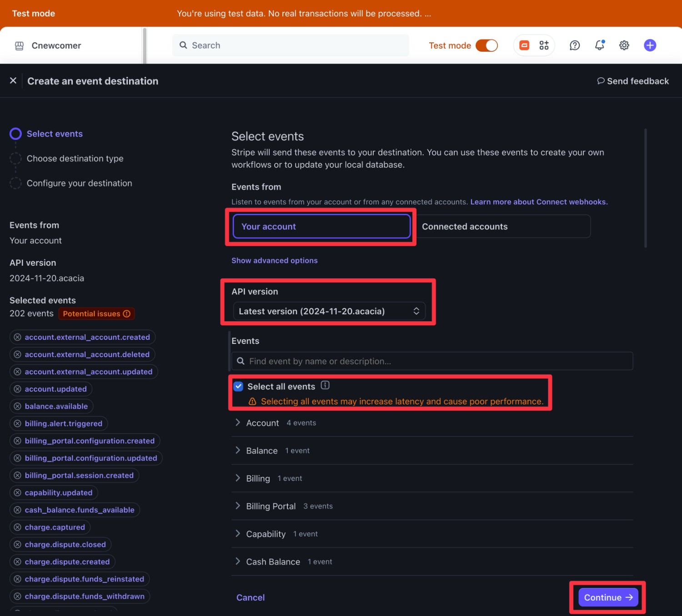Select Your account as events source

(x=321, y=227)
